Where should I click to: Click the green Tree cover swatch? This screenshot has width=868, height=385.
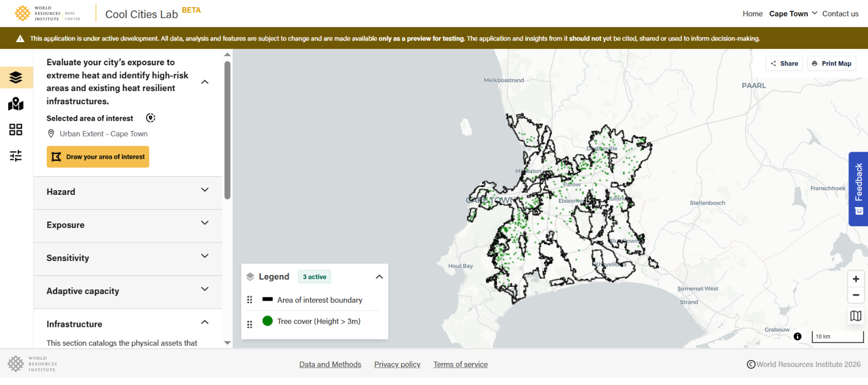point(268,321)
